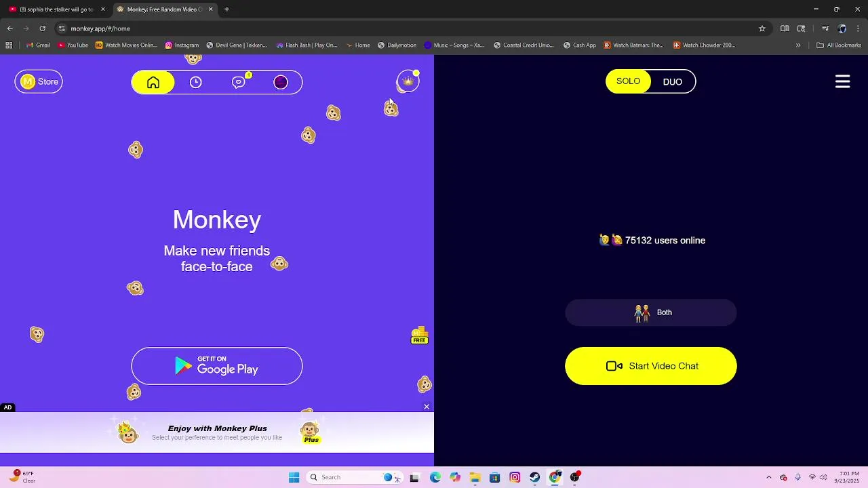This screenshot has height=488, width=868.
Task: Reload the page
Action: click(x=42, y=28)
